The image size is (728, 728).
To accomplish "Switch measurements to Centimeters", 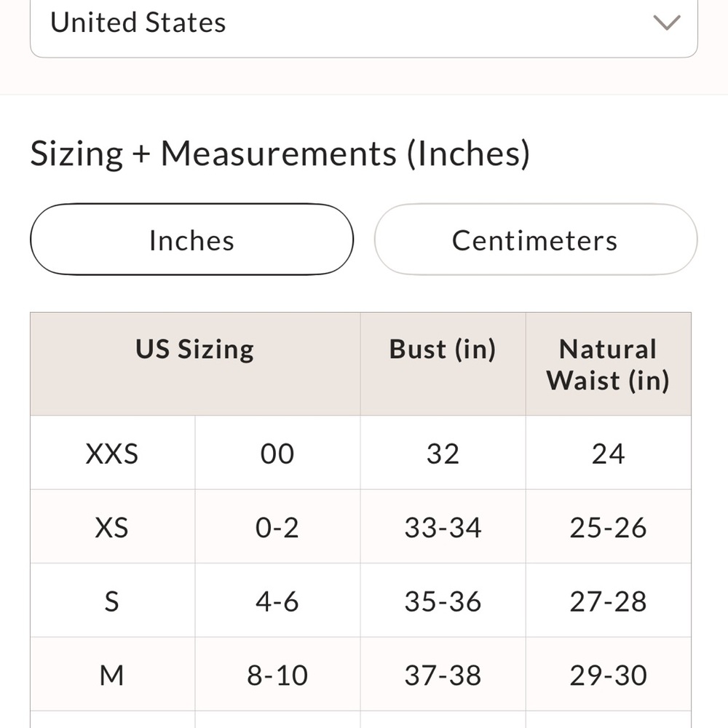I will (x=536, y=240).
